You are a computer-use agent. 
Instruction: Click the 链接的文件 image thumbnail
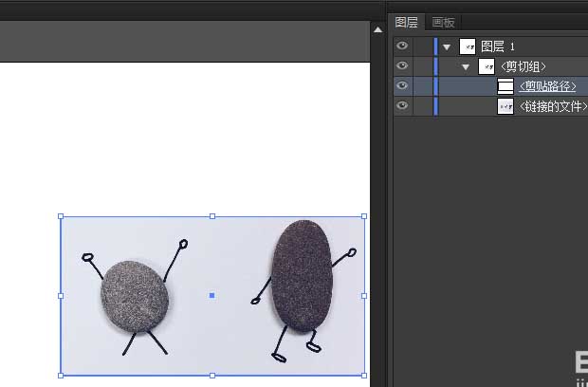point(505,106)
